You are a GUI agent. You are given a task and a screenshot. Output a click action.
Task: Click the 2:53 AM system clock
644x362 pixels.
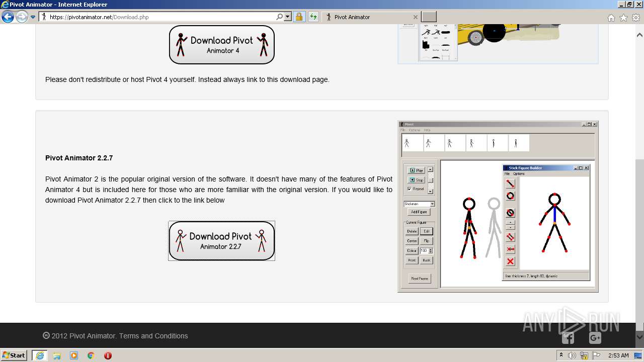pyautogui.click(x=618, y=355)
